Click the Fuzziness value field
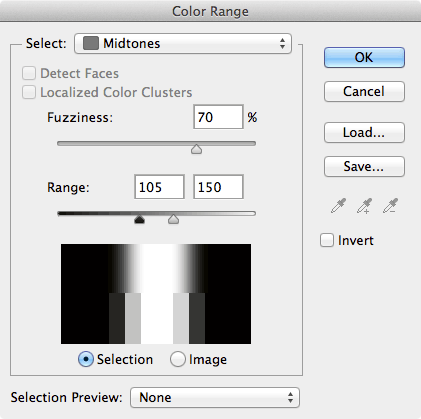 [x=218, y=117]
